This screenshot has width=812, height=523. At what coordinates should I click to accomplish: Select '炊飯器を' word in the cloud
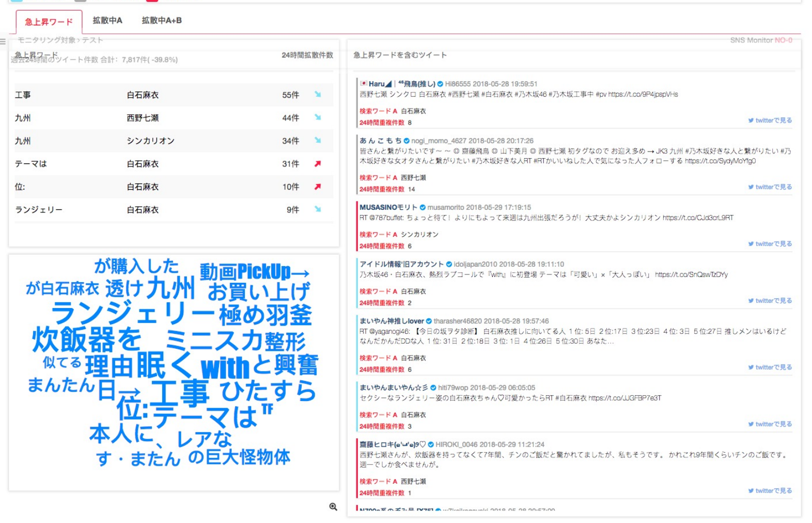(x=87, y=340)
